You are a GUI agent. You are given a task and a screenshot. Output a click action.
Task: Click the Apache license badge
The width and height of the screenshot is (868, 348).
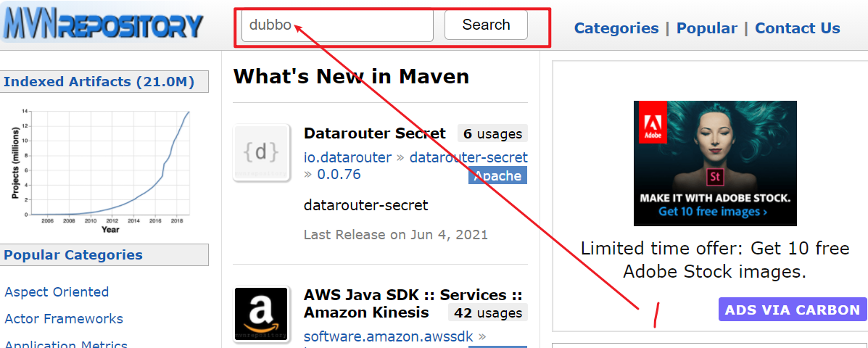click(x=497, y=175)
